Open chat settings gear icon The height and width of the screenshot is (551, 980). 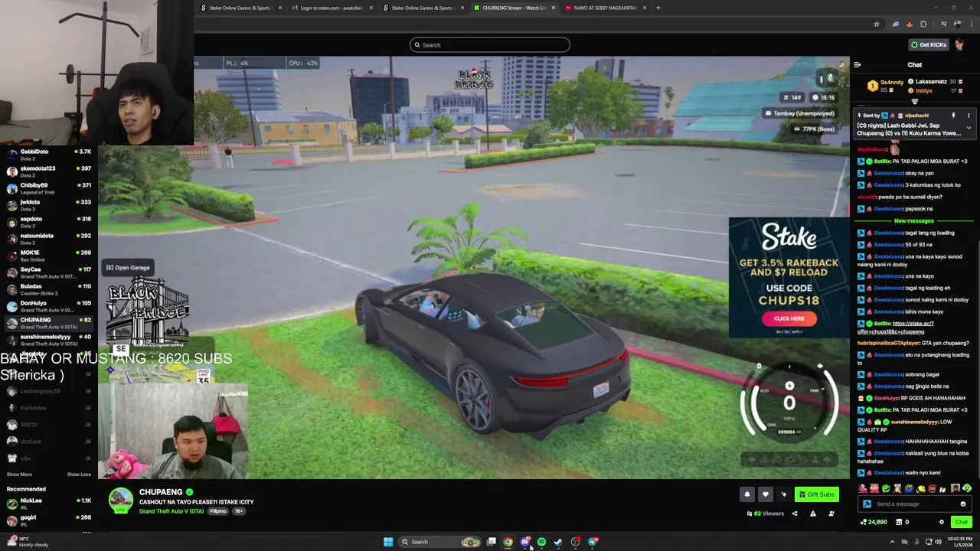point(942,522)
